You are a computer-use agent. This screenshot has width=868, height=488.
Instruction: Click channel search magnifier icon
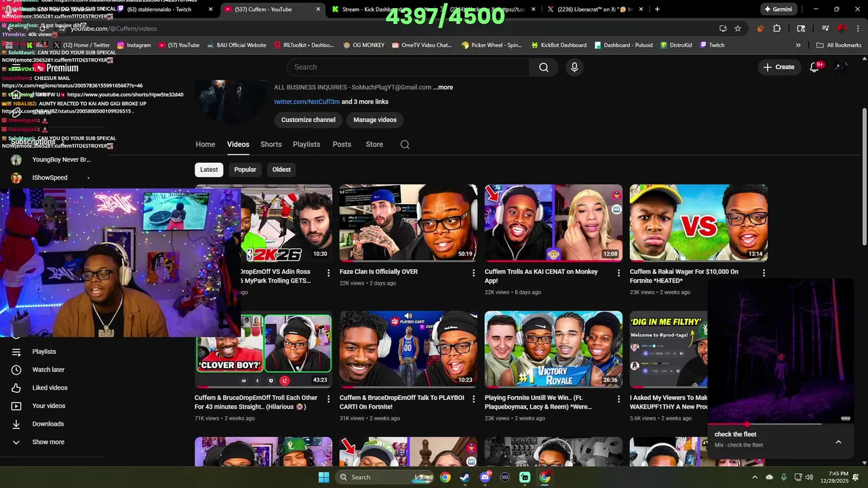click(x=405, y=144)
